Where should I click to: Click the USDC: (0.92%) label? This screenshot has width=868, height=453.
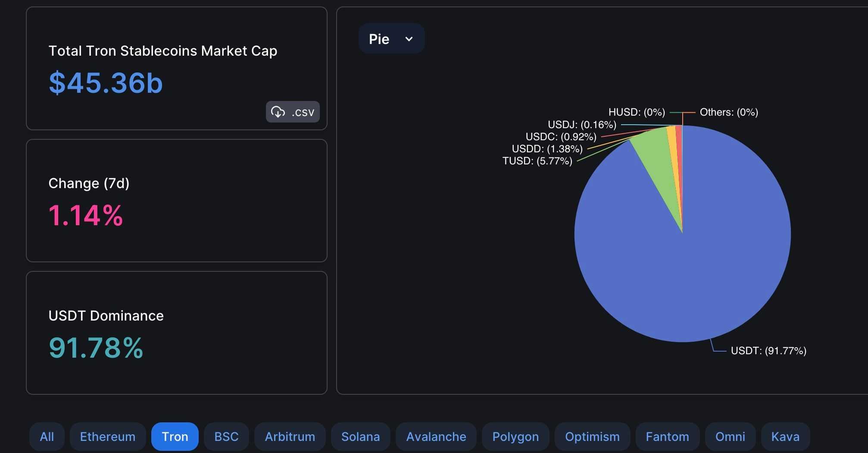560,137
